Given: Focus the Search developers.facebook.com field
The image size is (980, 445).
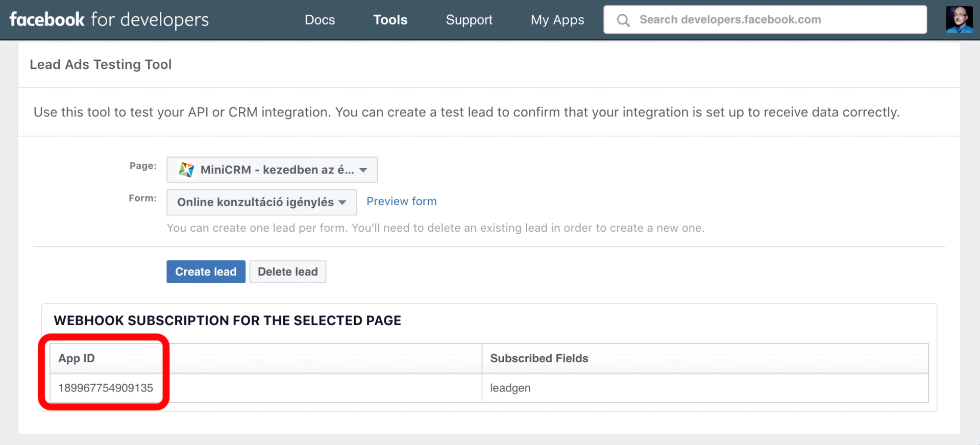Looking at the screenshot, I should [765, 19].
